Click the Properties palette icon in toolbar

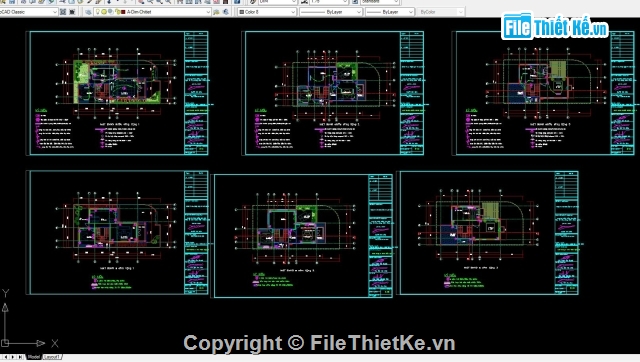tap(180, 2)
